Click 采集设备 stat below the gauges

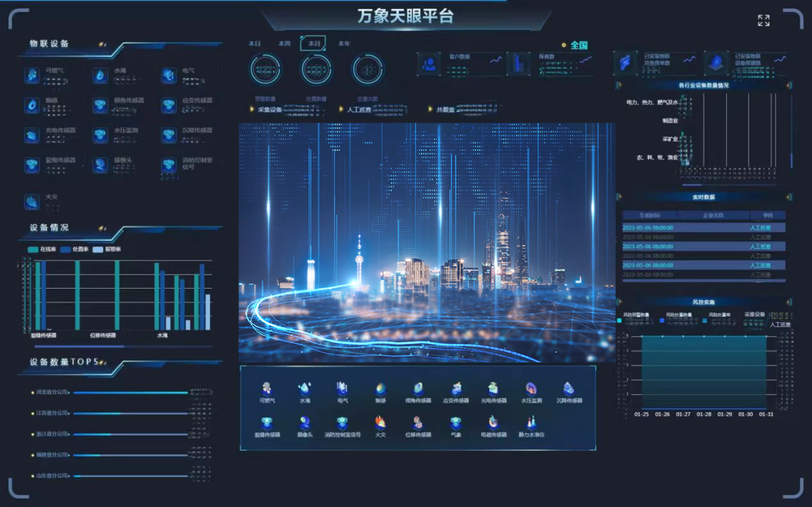pyautogui.click(x=269, y=110)
